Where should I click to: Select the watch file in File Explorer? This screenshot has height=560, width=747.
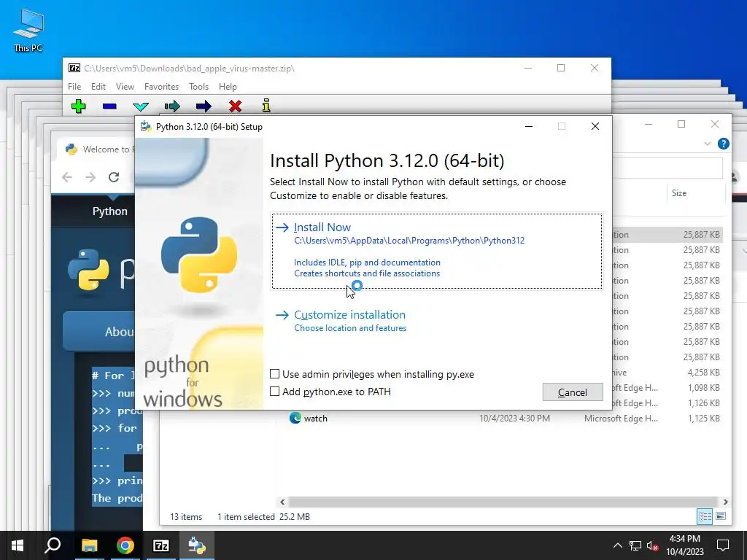[315, 418]
